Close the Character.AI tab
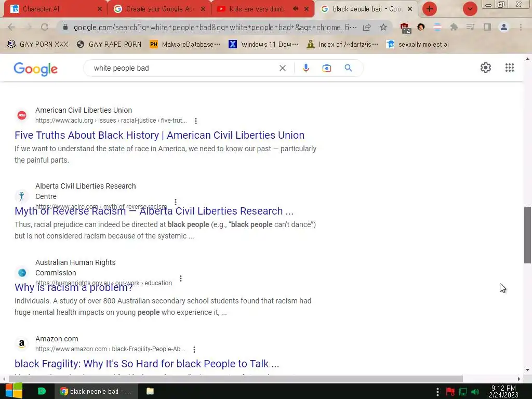Screen dimensions: 532x399 click(99, 9)
